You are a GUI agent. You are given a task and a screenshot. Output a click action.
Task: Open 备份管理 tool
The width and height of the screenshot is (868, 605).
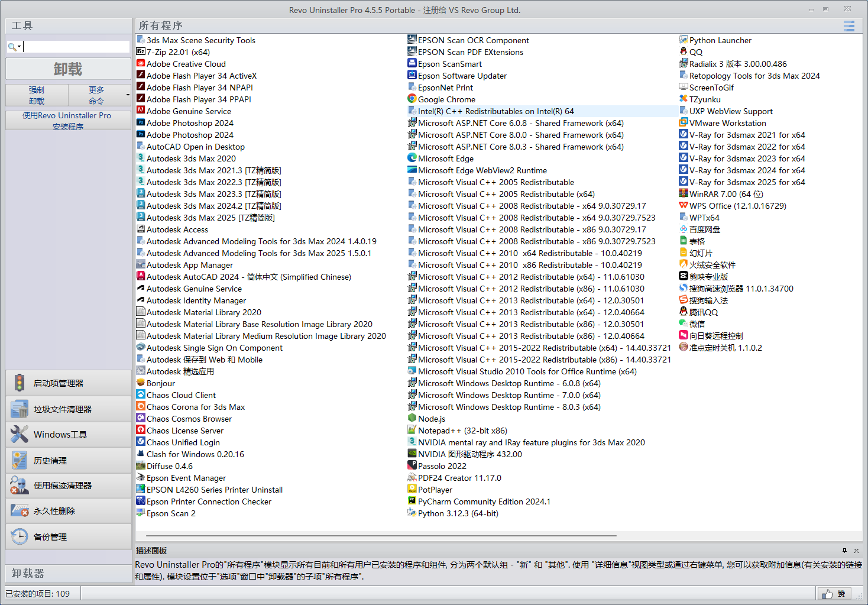[69, 537]
